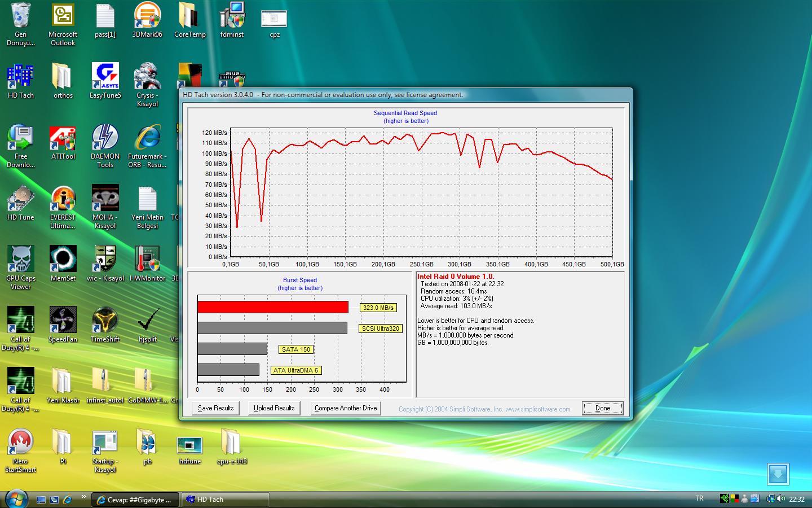Select the MOHA - Kısayol shortcut

point(105,207)
